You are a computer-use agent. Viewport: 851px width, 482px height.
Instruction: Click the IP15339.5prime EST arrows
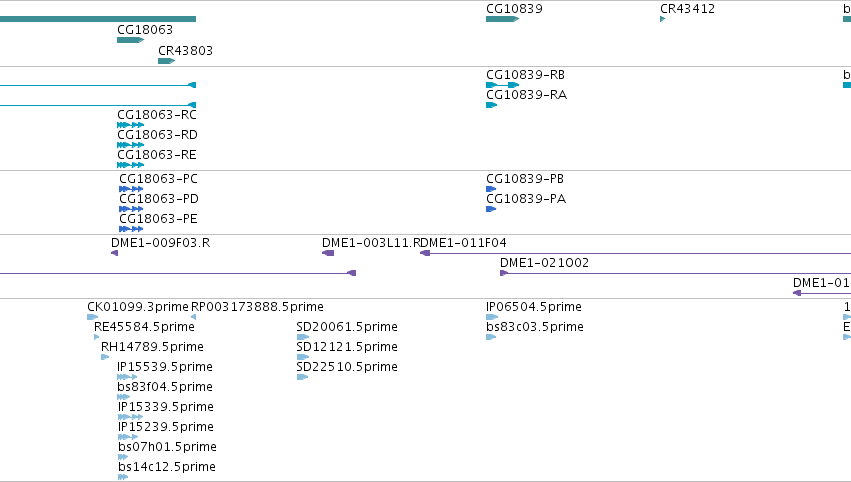pos(130,417)
